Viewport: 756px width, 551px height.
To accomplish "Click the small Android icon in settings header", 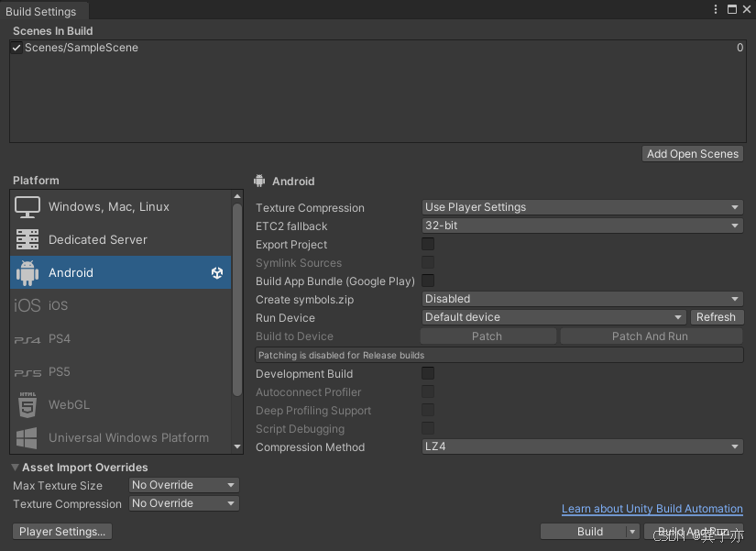I will point(259,181).
